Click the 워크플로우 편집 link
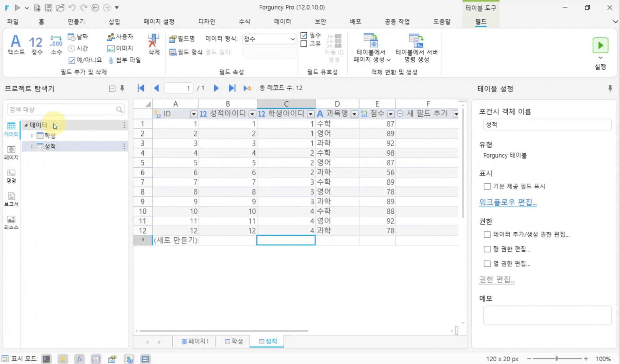Screen dimensions: 620x364 tap(508, 202)
